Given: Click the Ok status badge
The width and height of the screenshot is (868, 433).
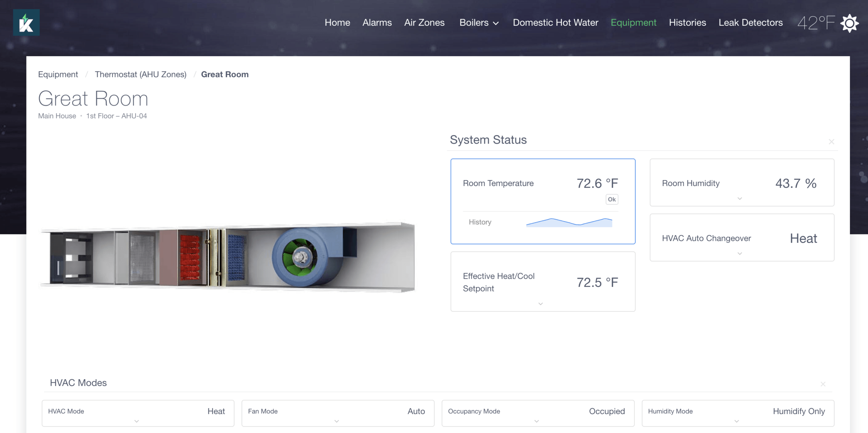Looking at the screenshot, I should [x=611, y=199].
